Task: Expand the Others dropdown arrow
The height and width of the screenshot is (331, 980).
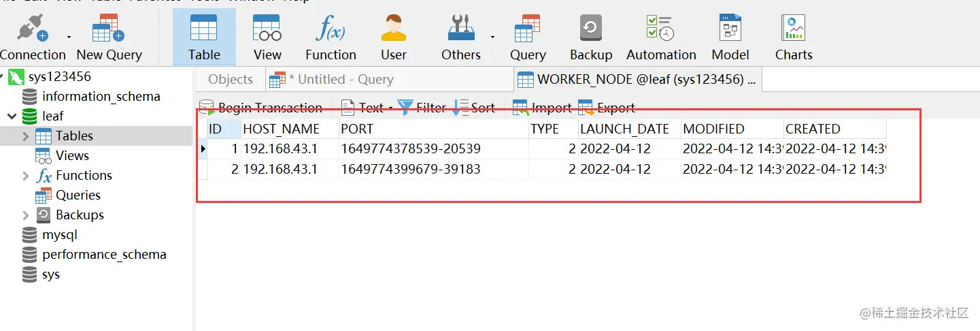Action: (492, 37)
